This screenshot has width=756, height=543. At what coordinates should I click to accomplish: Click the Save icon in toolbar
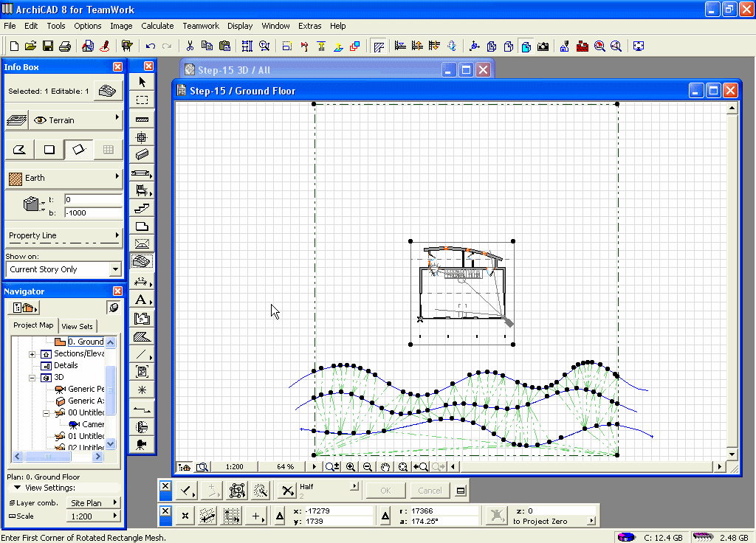click(x=48, y=46)
